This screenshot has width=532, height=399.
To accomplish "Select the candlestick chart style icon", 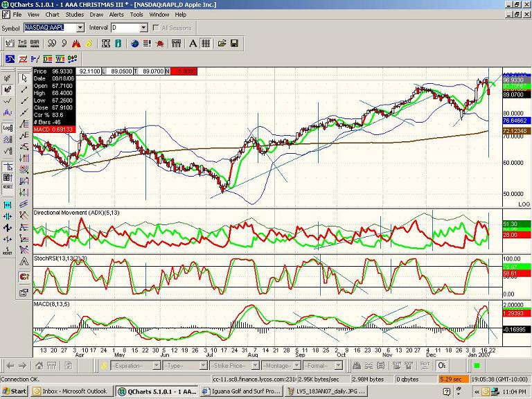I will [x=8, y=89].
